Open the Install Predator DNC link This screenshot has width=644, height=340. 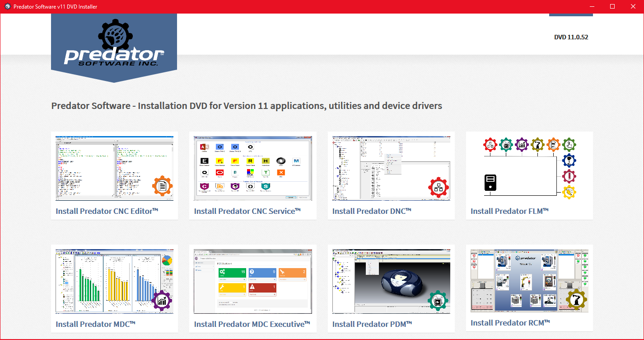pyautogui.click(x=372, y=210)
